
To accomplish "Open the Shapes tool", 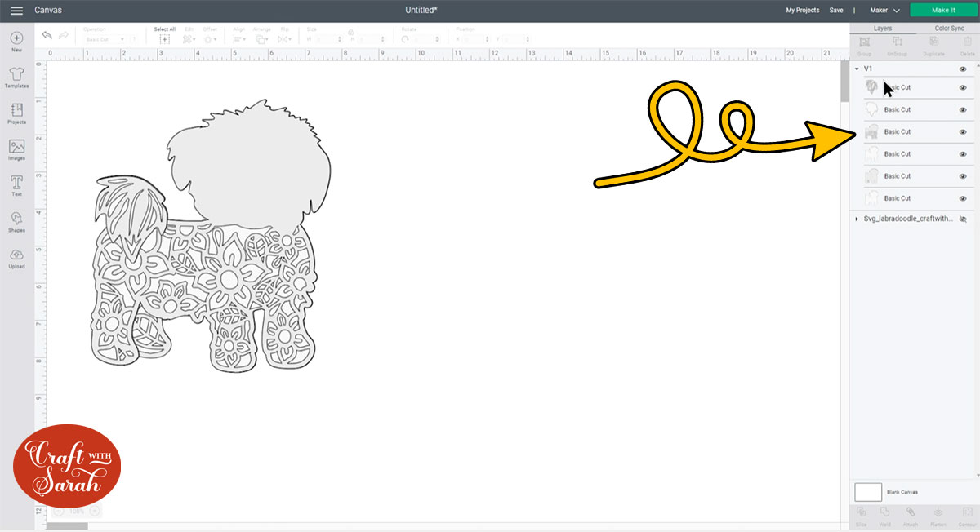I will tap(16, 219).
